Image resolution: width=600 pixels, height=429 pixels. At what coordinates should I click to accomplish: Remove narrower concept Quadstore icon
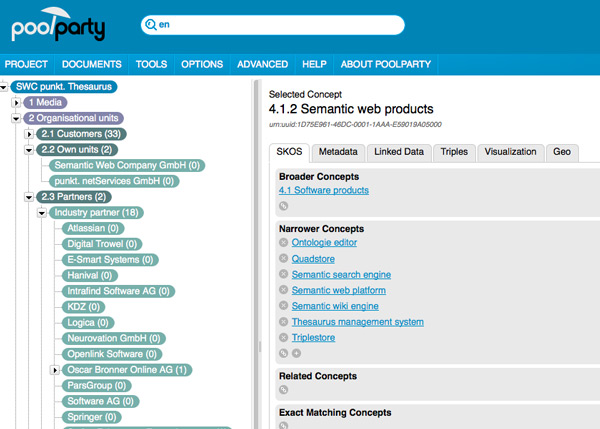(284, 258)
